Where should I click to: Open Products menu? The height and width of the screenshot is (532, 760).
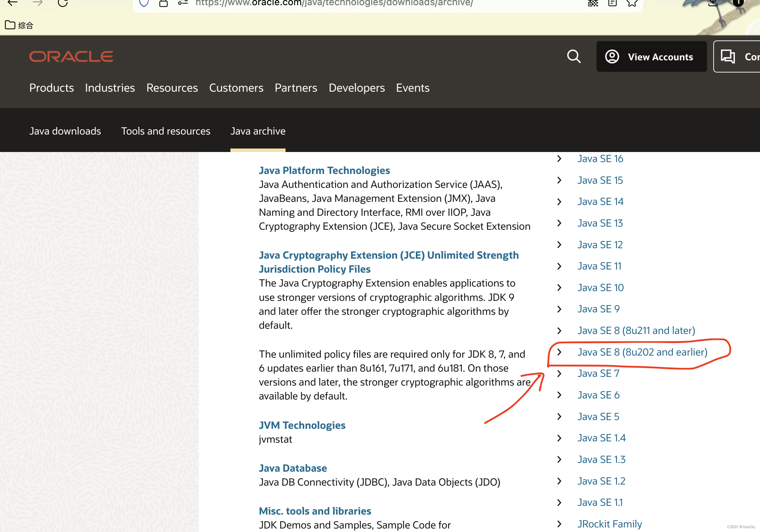click(52, 88)
